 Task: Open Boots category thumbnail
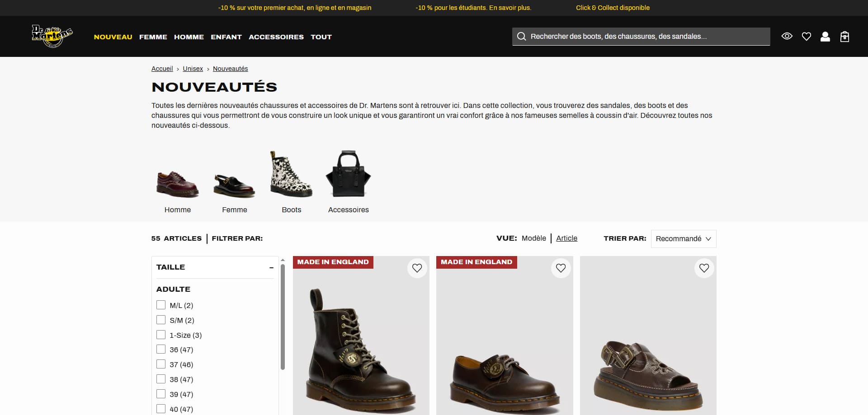coord(291,174)
